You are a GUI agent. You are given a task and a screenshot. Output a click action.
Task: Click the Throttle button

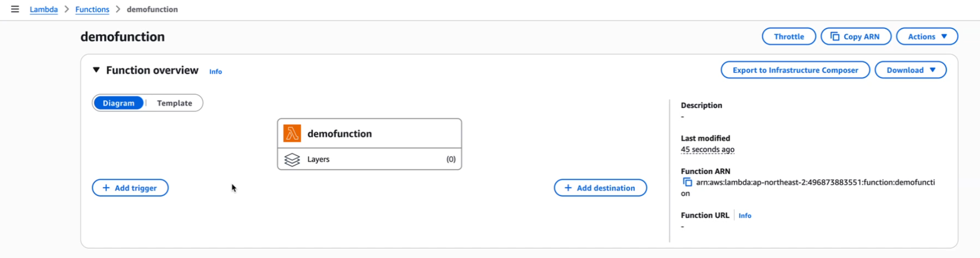[788, 37]
